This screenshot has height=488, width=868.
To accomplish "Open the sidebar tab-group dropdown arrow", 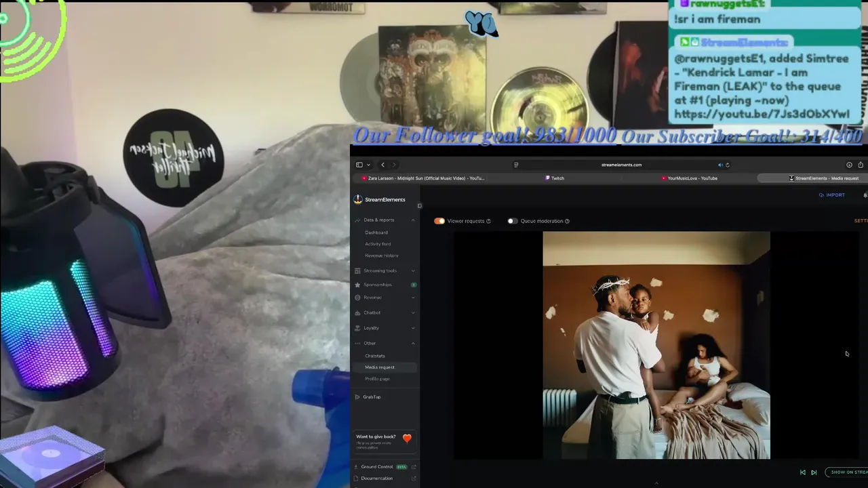I will (x=368, y=165).
